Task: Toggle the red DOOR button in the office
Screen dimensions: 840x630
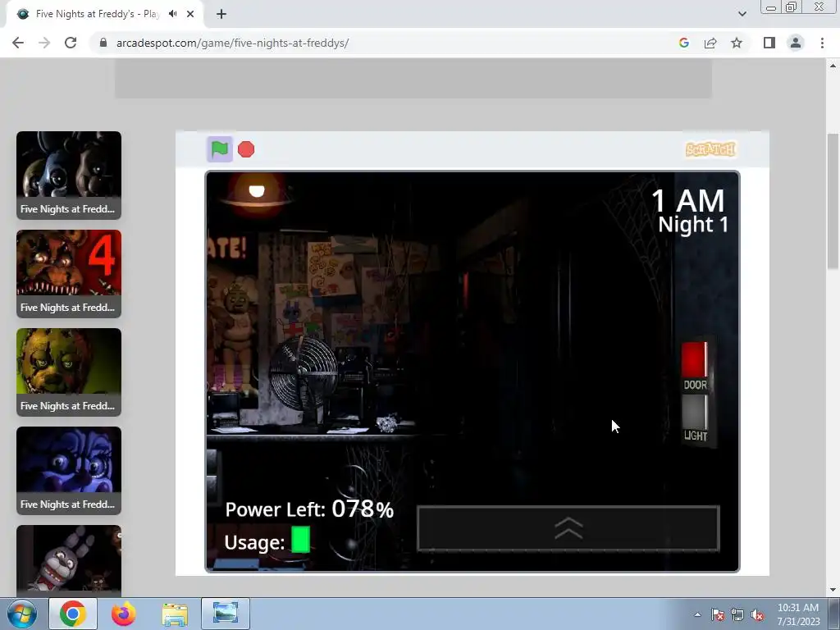Action: (694, 360)
